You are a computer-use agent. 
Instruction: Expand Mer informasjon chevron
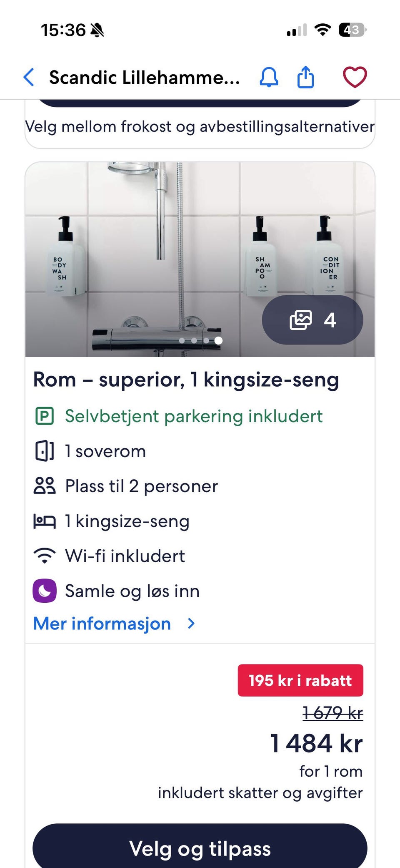191,624
